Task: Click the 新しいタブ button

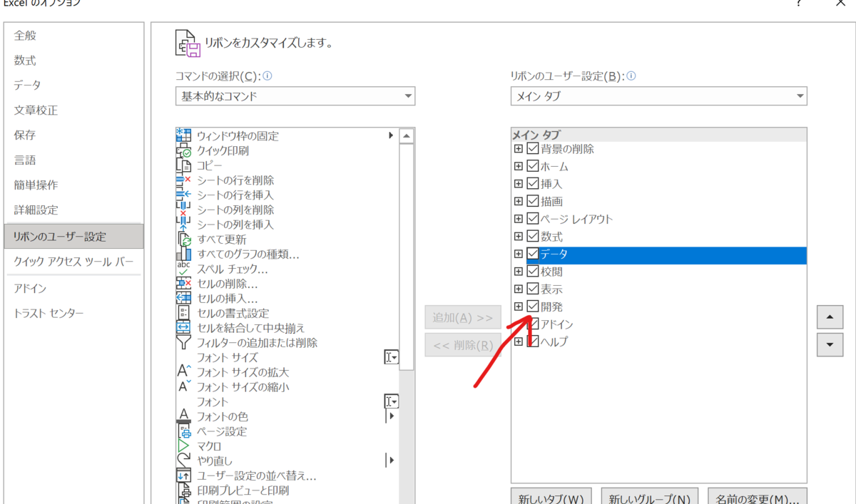Action: 551,497
